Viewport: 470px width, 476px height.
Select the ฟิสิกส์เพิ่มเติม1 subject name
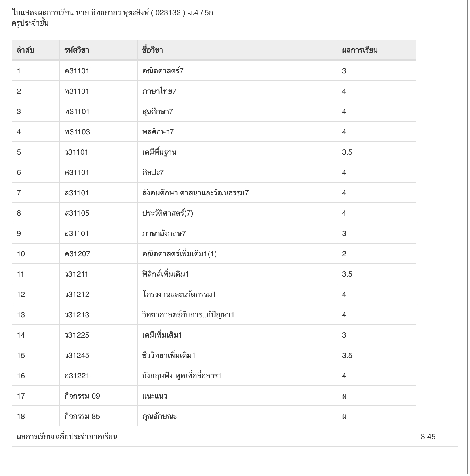(165, 274)
